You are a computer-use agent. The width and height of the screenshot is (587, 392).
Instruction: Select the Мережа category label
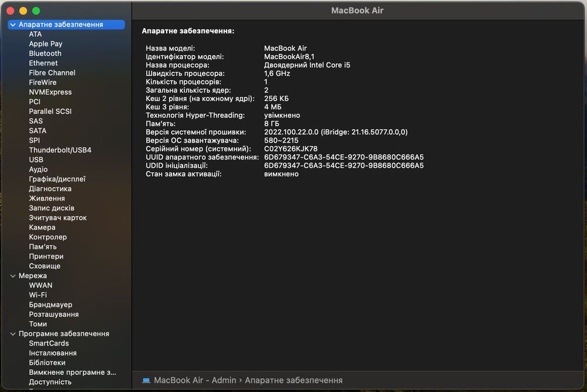(x=32, y=276)
